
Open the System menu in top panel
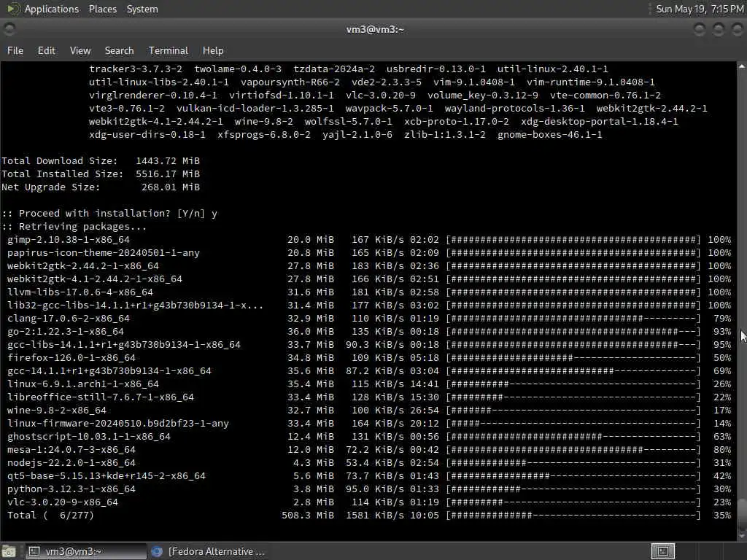coord(142,9)
